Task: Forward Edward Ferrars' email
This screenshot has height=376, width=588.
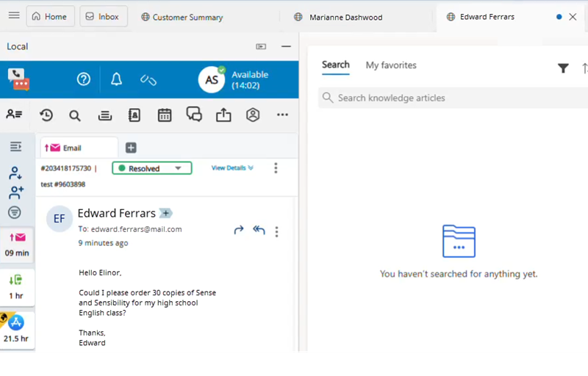Action: (239, 230)
